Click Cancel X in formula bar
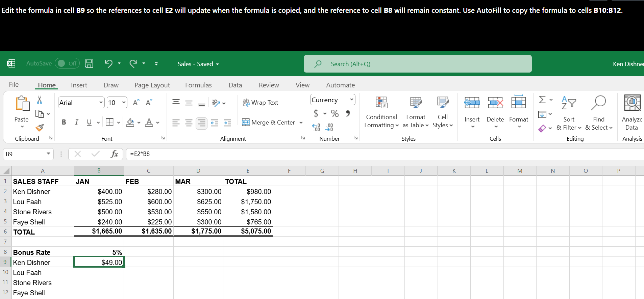The width and height of the screenshot is (644, 299). 78,154
